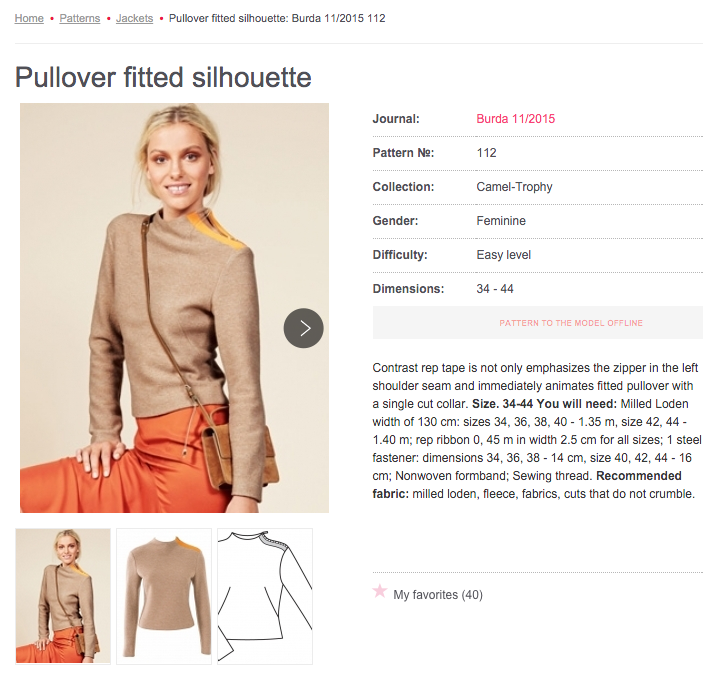This screenshot has height=674, width=716.
Task: Select the model photo thumbnail
Action: pyautogui.click(x=63, y=596)
